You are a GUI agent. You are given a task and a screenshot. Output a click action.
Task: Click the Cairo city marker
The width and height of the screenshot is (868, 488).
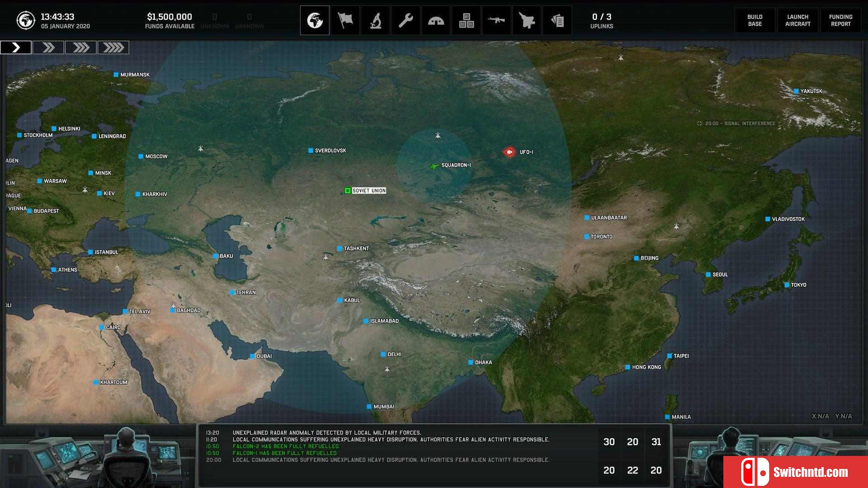tap(102, 328)
